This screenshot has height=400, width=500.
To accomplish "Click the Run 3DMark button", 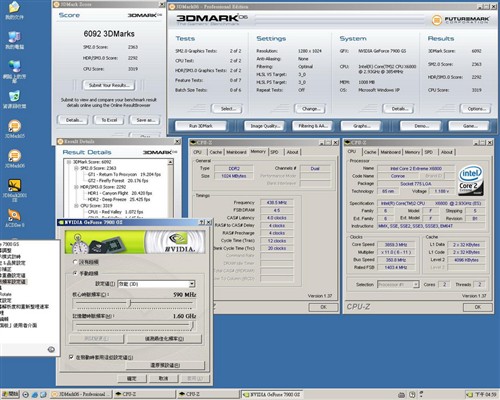I will [x=201, y=126].
